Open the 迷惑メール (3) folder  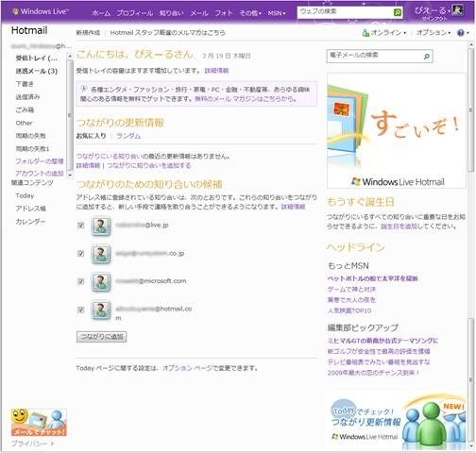pos(37,71)
